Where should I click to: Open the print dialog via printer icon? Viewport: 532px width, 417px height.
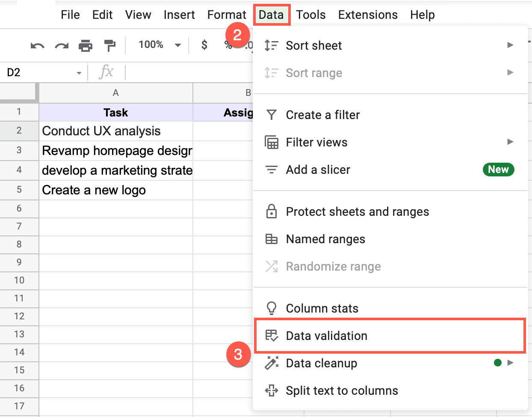[x=86, y=45]
